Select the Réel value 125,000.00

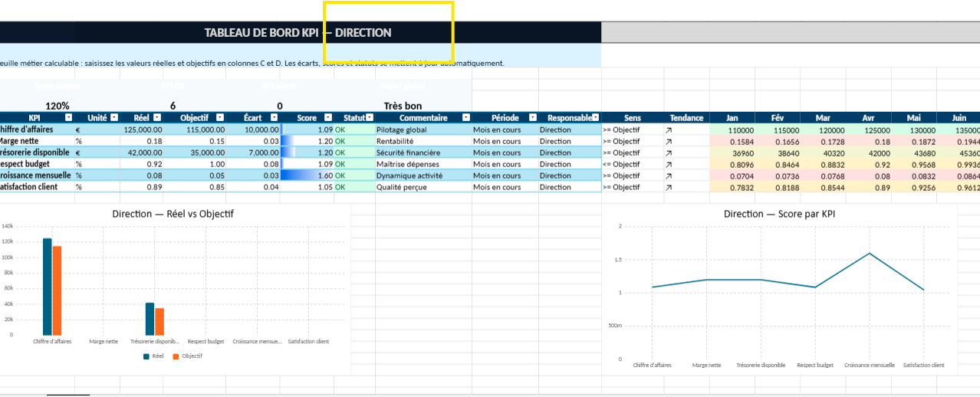point(143,130)
